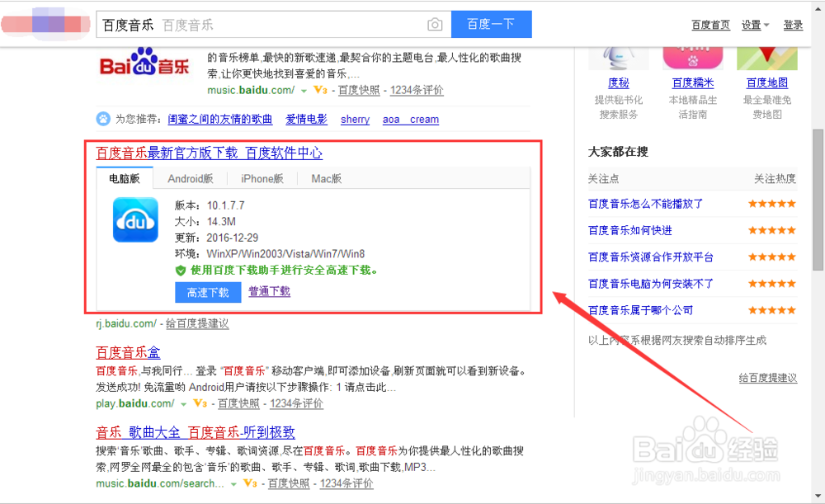Click the V3 badge after music.baidu.com/search

point(250,483)
